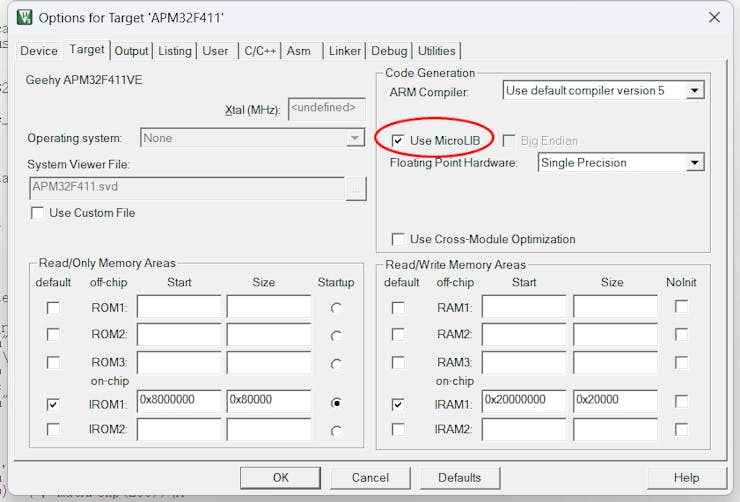Click the ROM1 Size field
The image size is (740, 502).
click(269, 306)
